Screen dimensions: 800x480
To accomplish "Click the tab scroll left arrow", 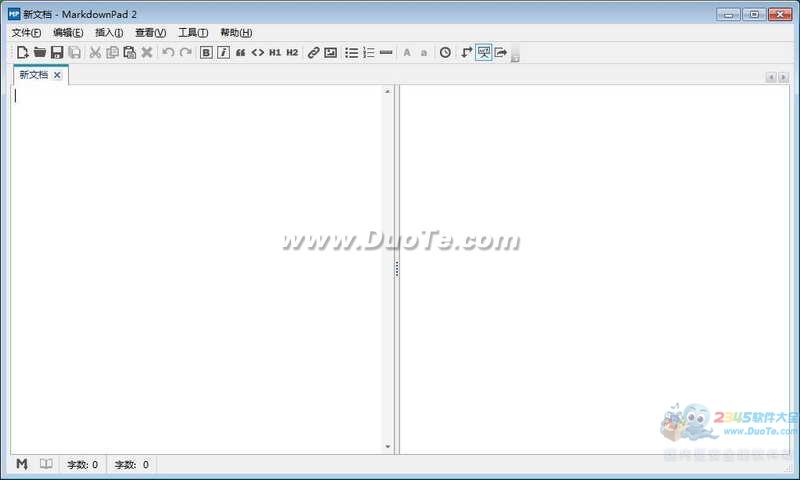I will (x=771, y=77).
